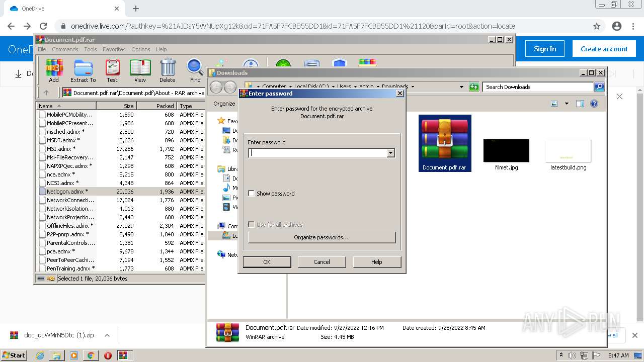The height and width of the screenshot is (362, 644).
Task: Bookmark this page with star icon
Action: pos(597,26)
